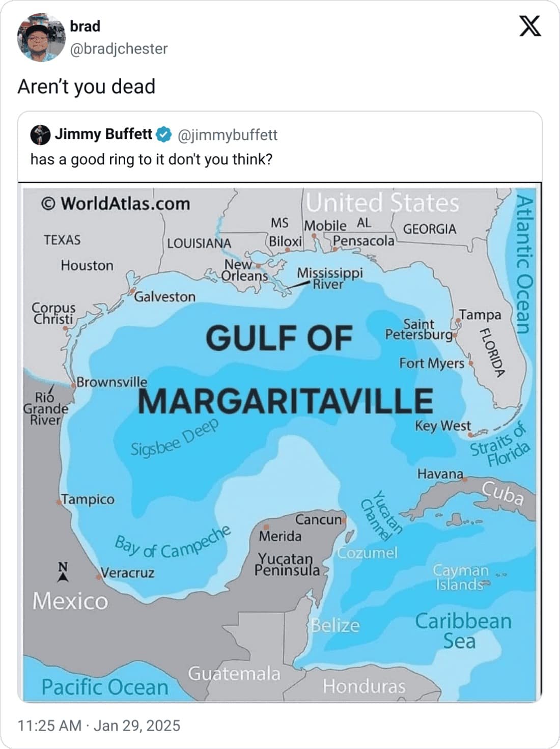Click the blue verified checkmark badge
The image size is (560, 749).
click(163, 134)
